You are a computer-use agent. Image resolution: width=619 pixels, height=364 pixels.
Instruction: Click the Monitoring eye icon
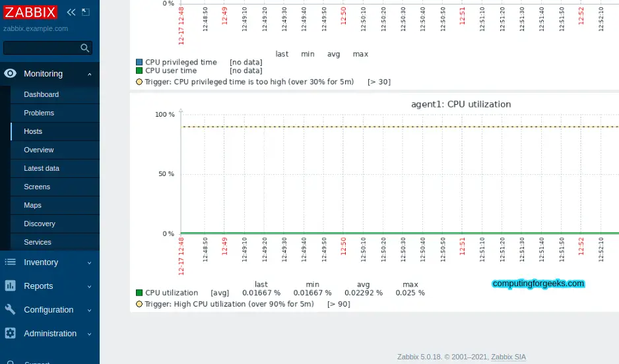(11, 73)
